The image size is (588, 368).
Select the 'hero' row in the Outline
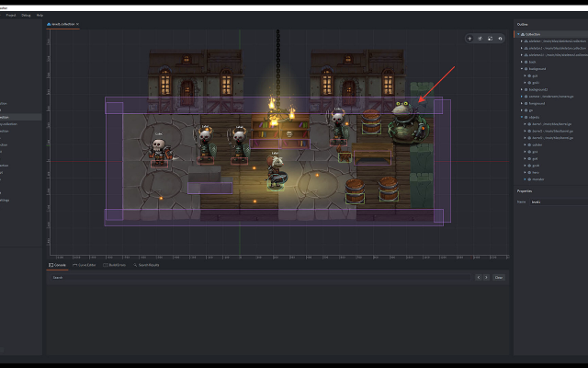tap(551, 172)
